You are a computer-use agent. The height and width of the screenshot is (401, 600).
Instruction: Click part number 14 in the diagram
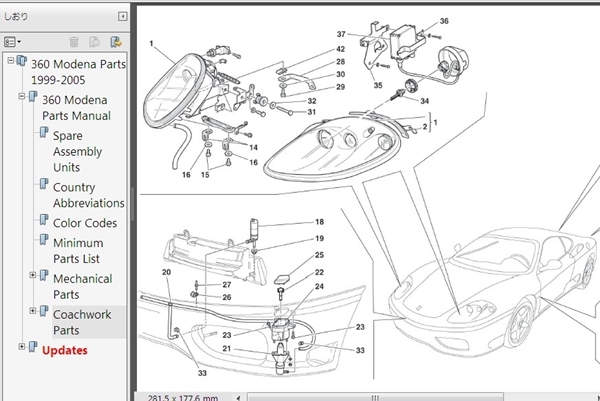point(253,147)
